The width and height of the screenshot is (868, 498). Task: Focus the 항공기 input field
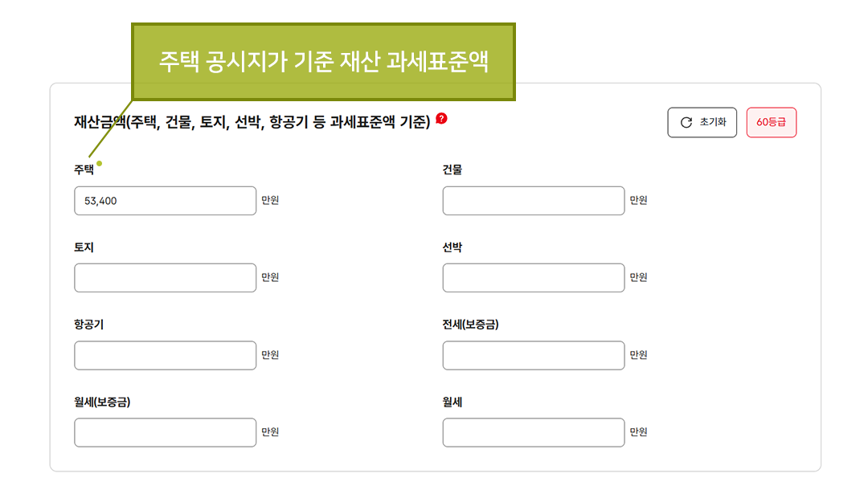click(x=165, y=355)
